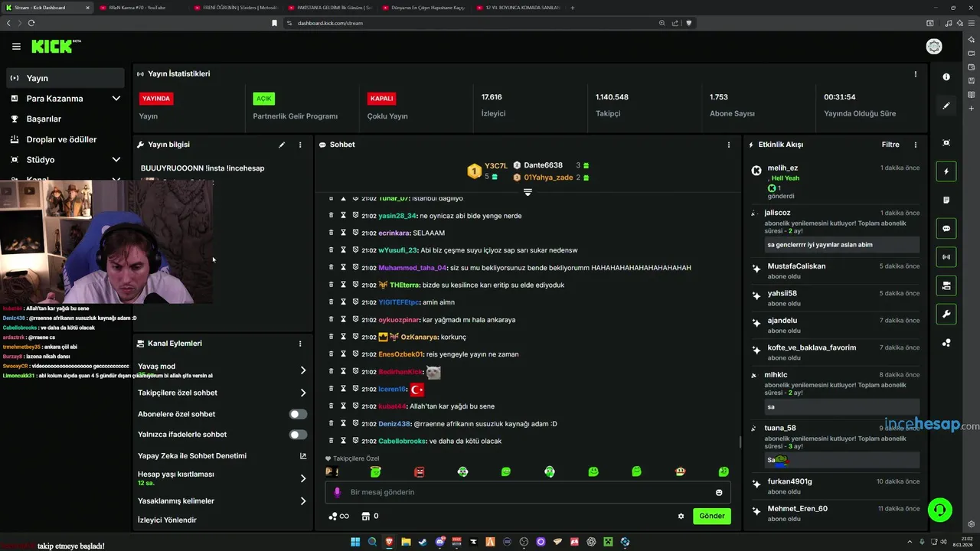The image size is (980, 551).
Task: Open the hamburger menu beside Kick logo
Action: tap(16, 47)
